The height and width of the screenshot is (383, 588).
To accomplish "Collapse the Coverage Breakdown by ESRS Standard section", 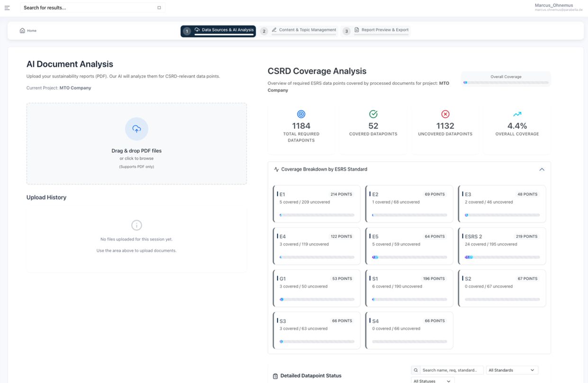I will pyautogui.click(x=542, y=169).
